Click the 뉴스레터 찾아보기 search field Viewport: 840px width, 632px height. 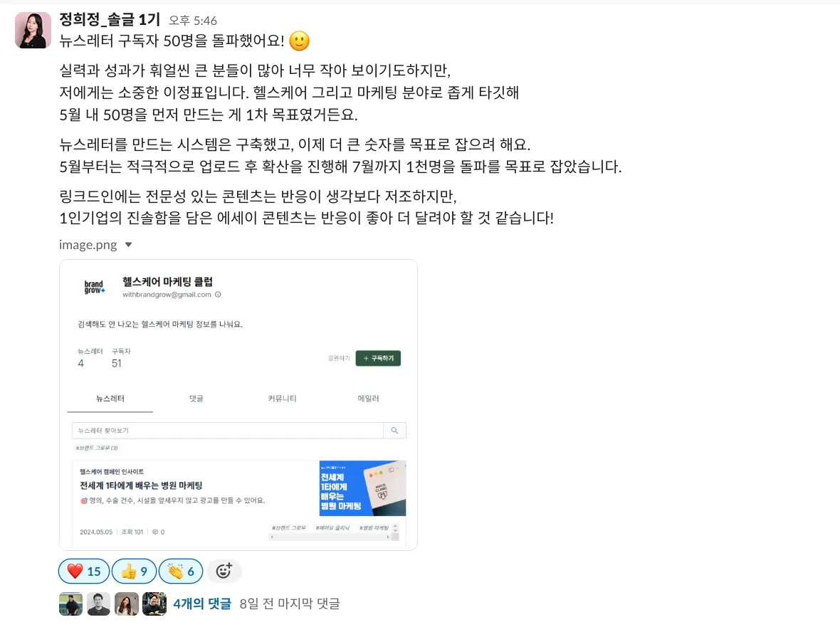click(x=228, y=431)
